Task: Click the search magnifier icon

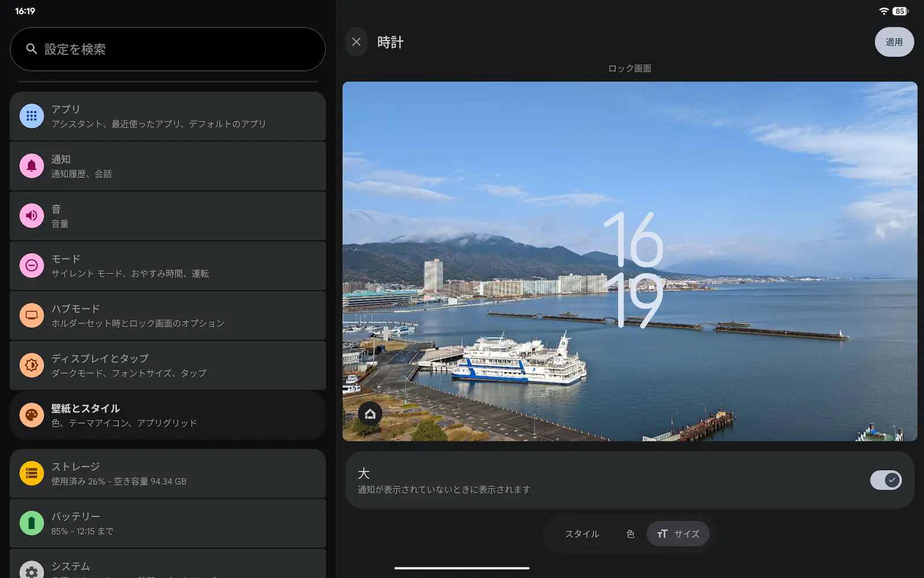Action: [x=32, y=49]
